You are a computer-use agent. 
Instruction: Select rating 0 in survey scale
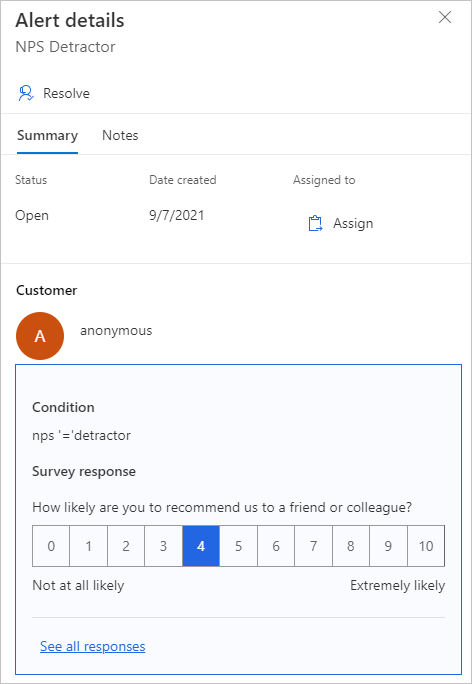(x=51, y=546)
